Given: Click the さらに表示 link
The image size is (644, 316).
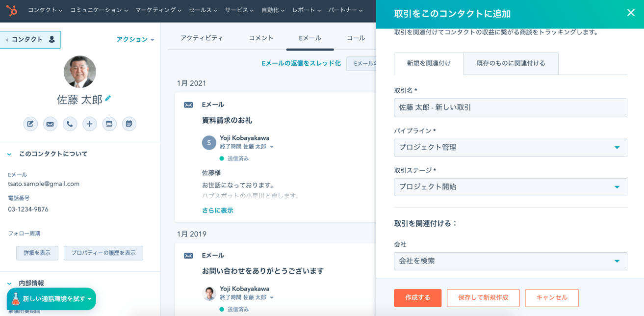Looking at the screenshot, I should [217, 211].
